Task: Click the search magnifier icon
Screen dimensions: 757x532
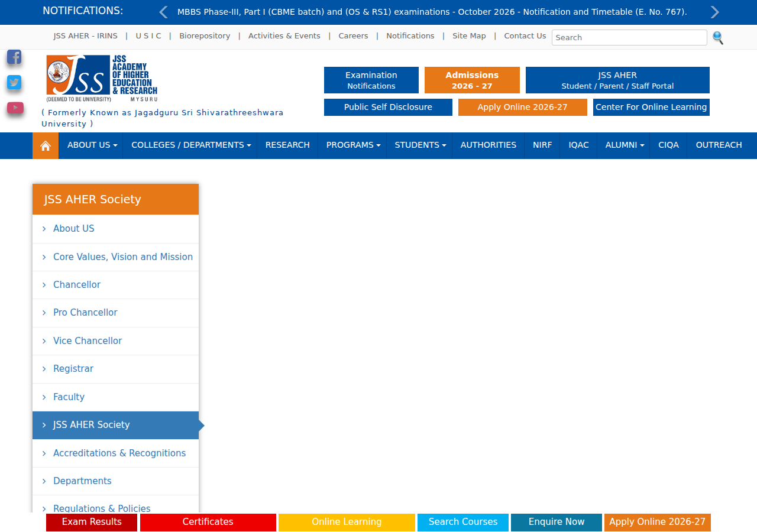Action: [x=718, y=38]
